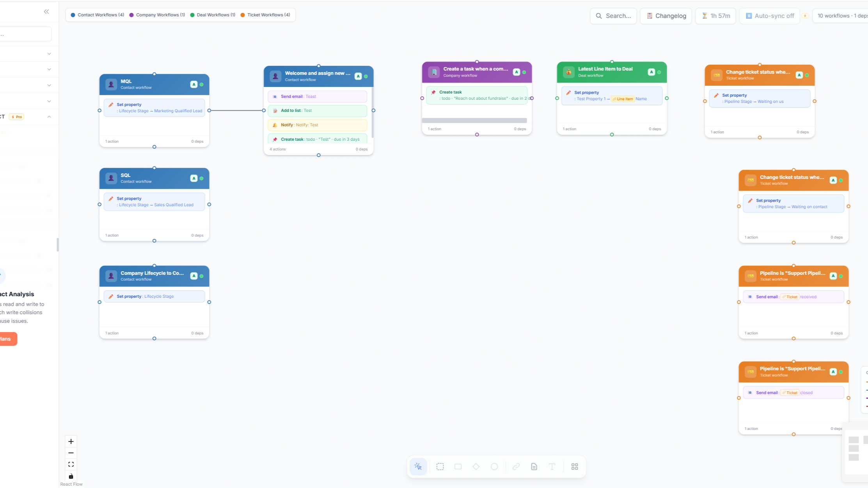Viewport: 868px width, 488px height.
Task: Enable Auto-sync
Action: pyautogui.click(x=769, y=16)
